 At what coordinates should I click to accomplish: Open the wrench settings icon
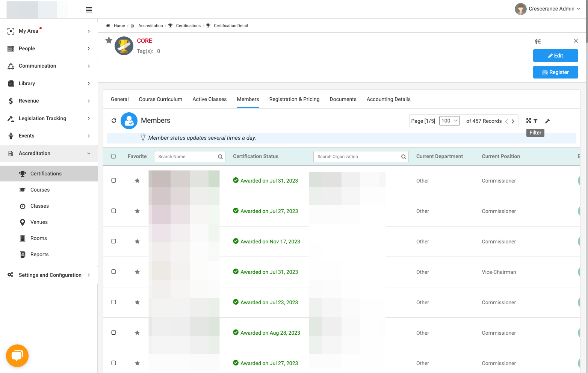547,121
